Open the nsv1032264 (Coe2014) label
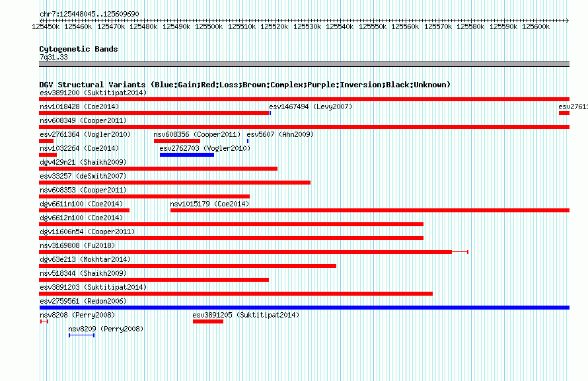This screenshot has width=588, height=381. [x=79, y=148]
